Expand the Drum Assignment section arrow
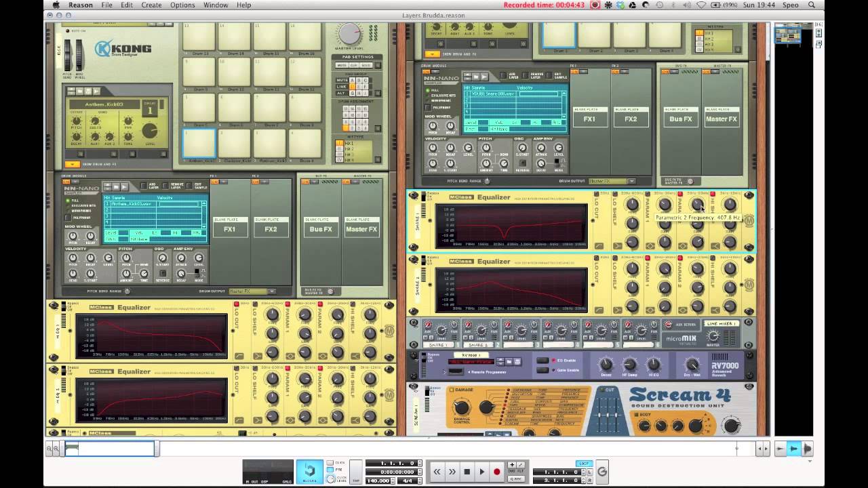 coord(378,128)
